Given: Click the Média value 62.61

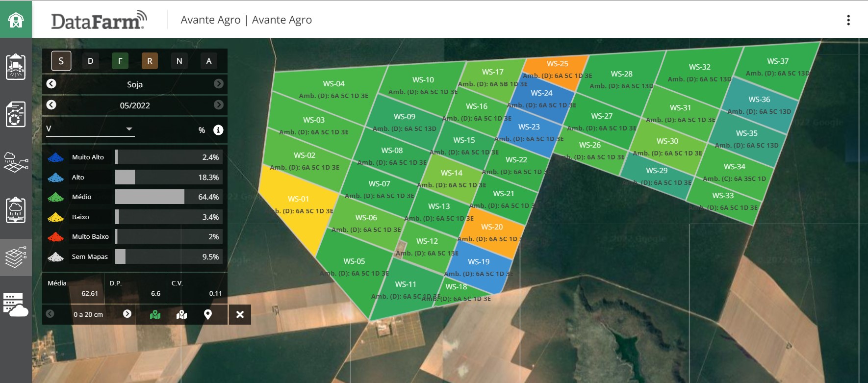Looking at the screenshot, I should [90, 293].
